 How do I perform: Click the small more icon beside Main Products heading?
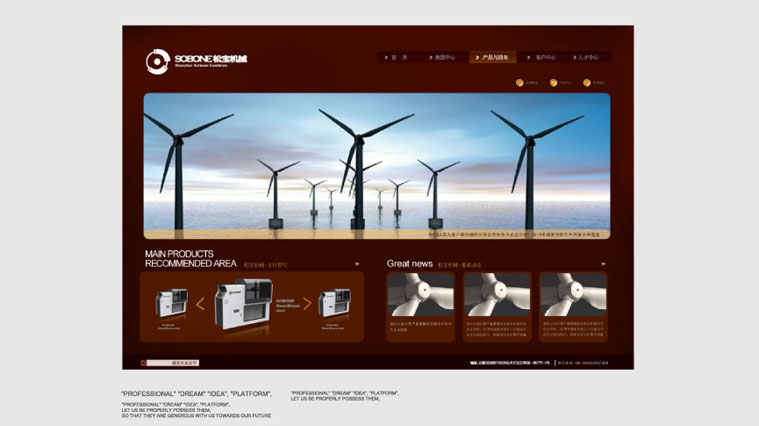(x=356, y=264)
